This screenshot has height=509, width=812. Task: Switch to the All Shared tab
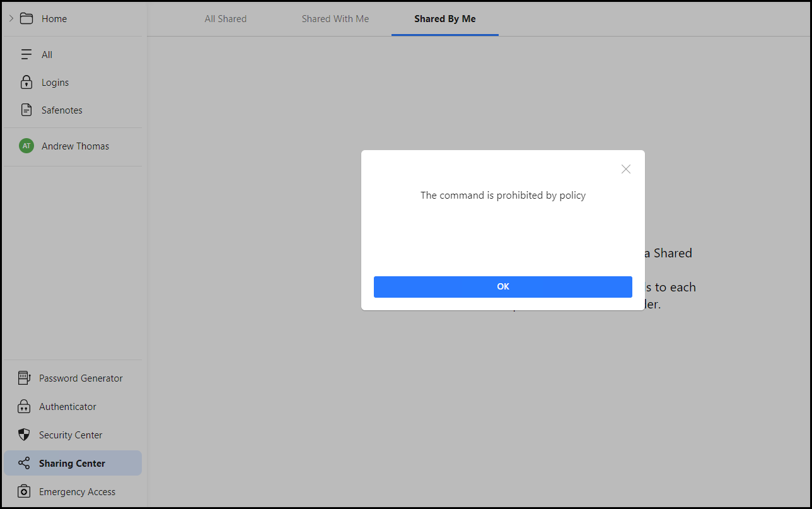point(225,18)
